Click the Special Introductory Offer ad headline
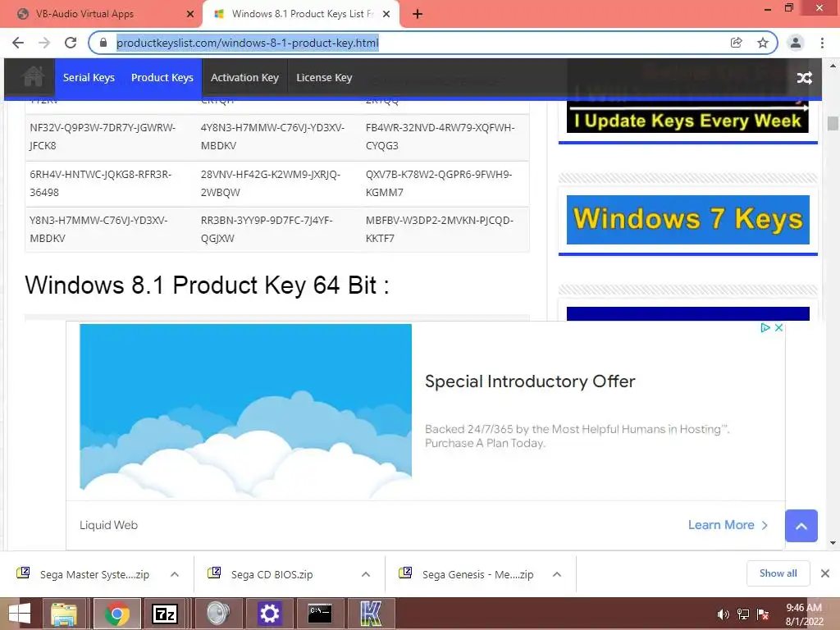The width and height of the screenshot is (840, 630). pos(530,381)
